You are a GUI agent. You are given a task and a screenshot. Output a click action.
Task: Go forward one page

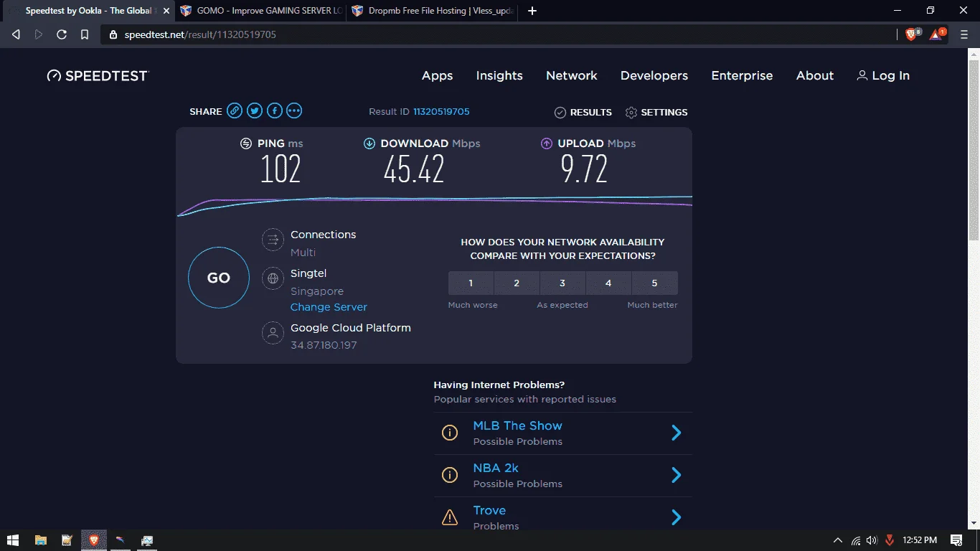point(39,34)
